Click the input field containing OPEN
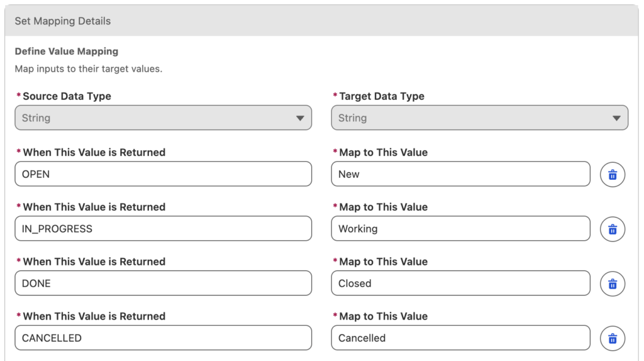This screenshot has width=644, height=361. pyautogui.click(x=163, y=174)
